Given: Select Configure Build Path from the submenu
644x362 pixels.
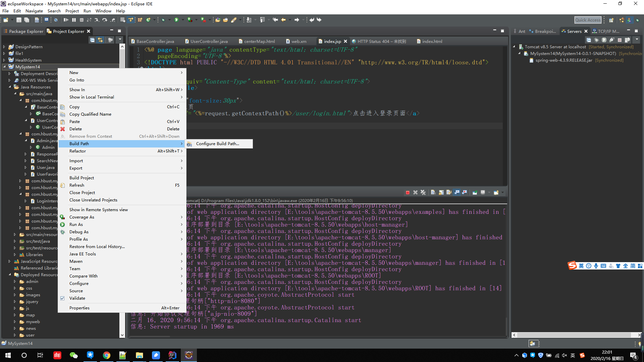Looking at the screenshot, I should (x=217, y=144).
